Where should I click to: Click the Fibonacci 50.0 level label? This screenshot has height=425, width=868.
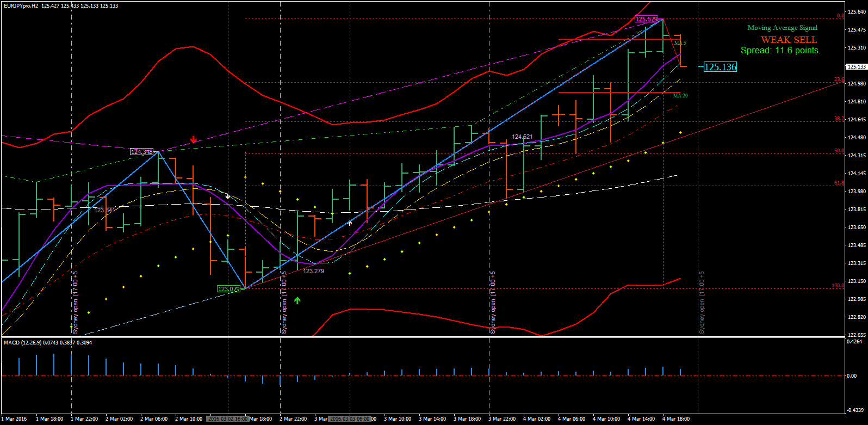point(839,151)
